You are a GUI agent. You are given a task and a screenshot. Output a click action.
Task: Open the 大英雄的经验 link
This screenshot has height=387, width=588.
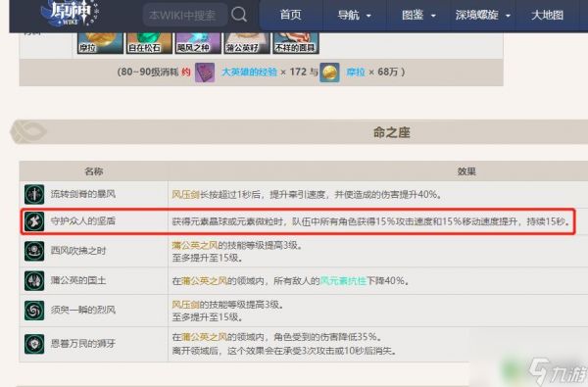click(x=249, y=72)
